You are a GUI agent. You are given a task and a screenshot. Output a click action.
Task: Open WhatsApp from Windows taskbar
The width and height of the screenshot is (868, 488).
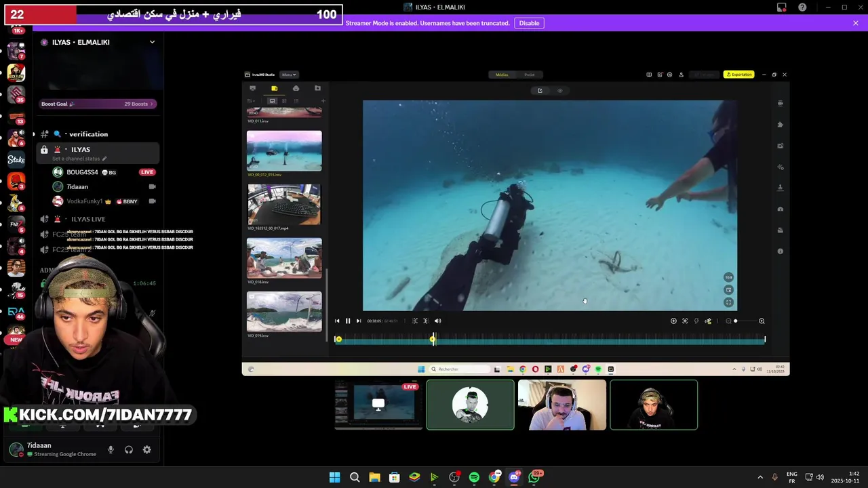[534, 477]
